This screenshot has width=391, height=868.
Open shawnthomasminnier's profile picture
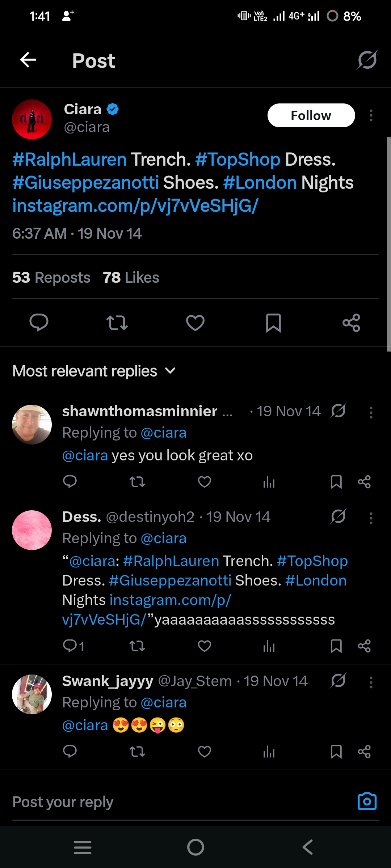coord(32,425)
